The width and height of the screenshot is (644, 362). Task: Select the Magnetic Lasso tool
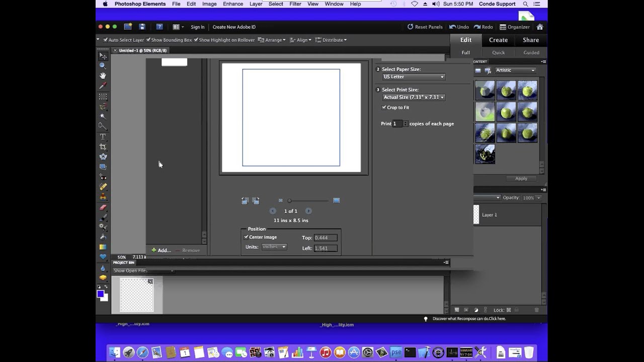point(103,106)
